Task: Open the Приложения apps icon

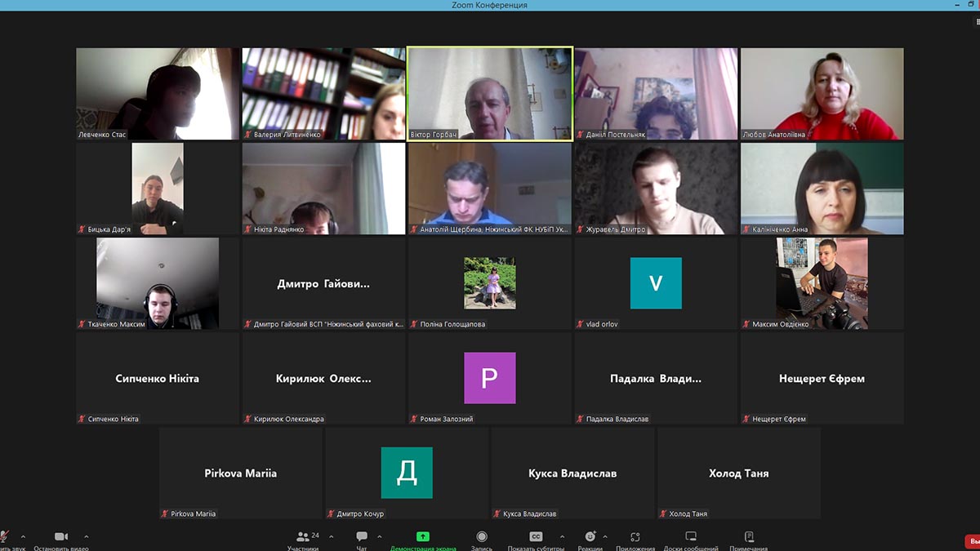Action: tap(635, 536)
